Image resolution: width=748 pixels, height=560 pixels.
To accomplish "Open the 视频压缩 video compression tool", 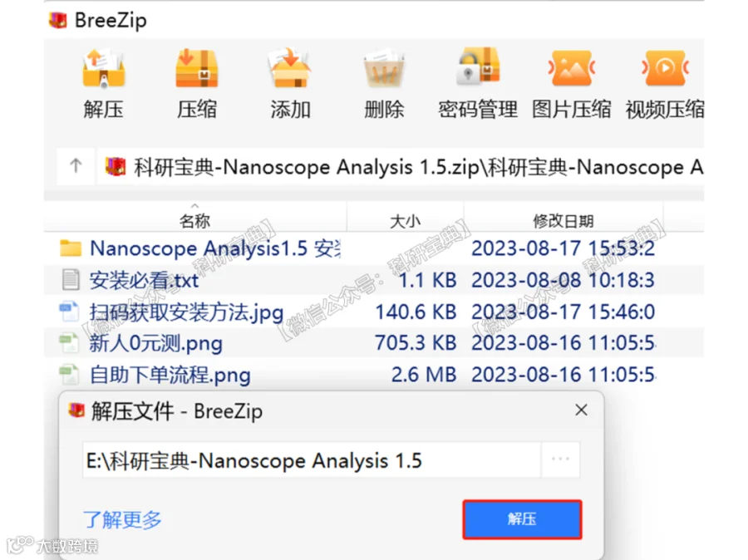I will [665, 84].
